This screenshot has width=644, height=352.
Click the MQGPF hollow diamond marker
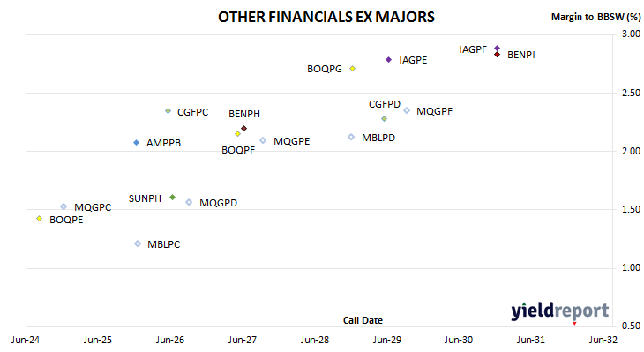(407, 110)
